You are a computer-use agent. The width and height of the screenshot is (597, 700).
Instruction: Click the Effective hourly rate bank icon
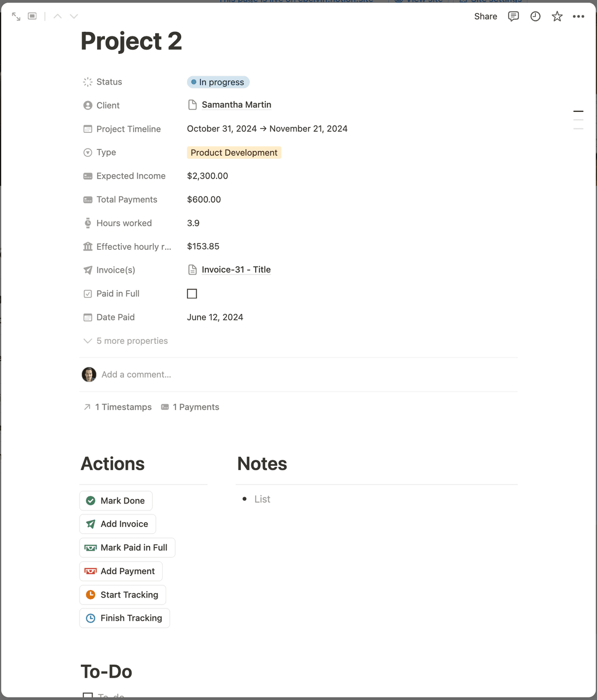[88, 246]
